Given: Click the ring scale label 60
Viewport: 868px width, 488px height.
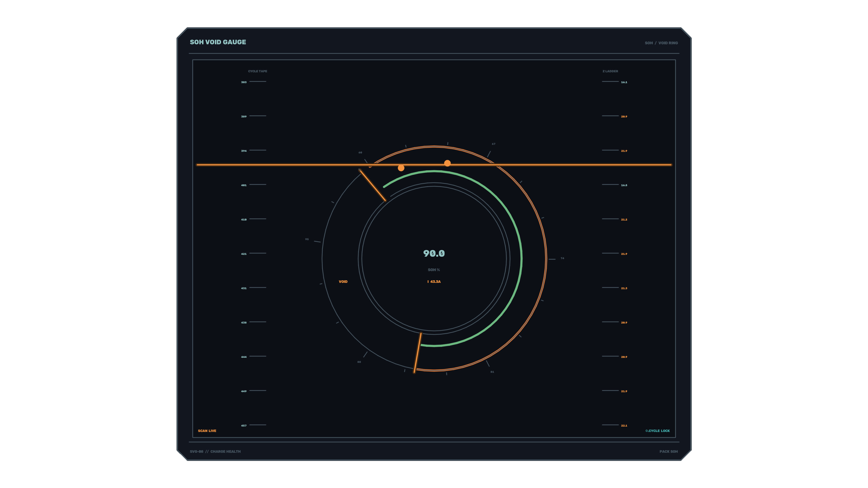Looking at the screenshot, I should point(360,152).
